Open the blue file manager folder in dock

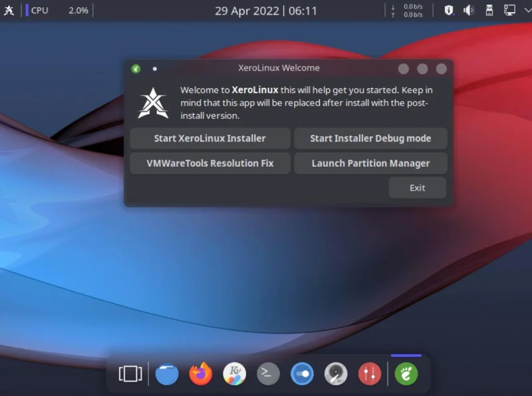tap(167, 373)
